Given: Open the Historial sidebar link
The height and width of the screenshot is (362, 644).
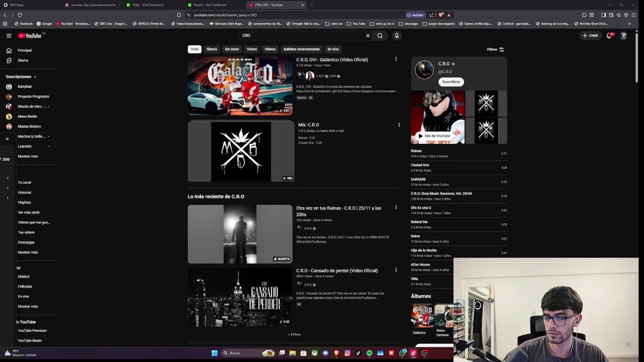Looking at the screenshot, I should pyautogui.click(x=24, y=193).
